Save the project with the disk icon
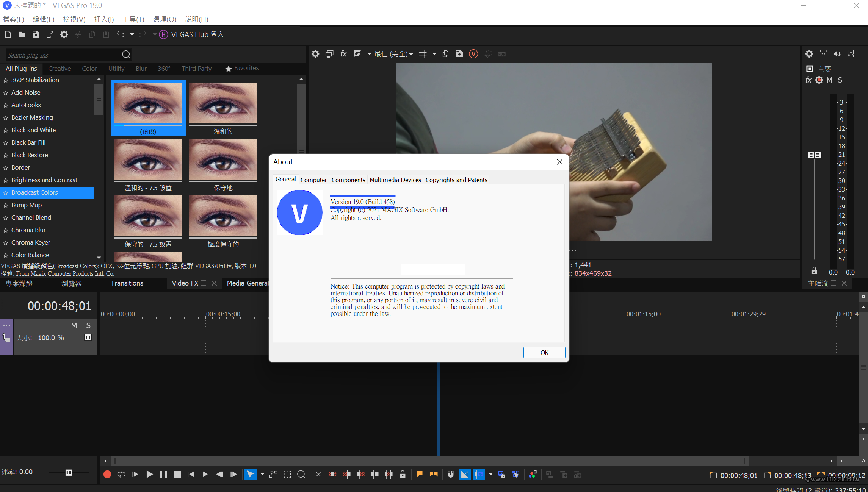This screenshot has width=868, height=492. [x=36, y=34]
